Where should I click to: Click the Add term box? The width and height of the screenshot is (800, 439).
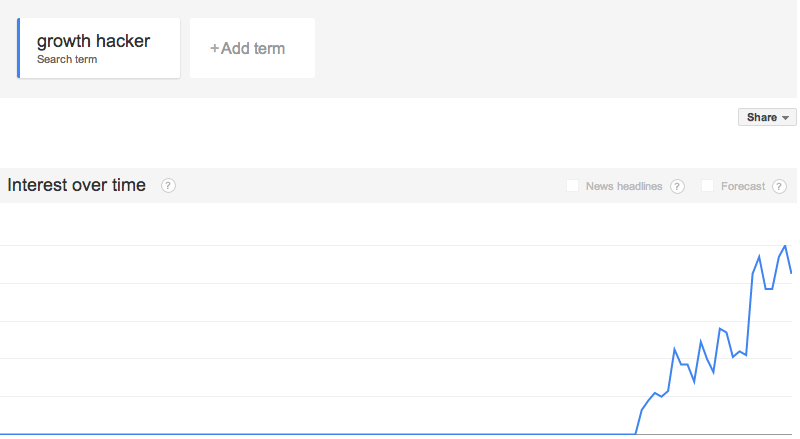253,48
